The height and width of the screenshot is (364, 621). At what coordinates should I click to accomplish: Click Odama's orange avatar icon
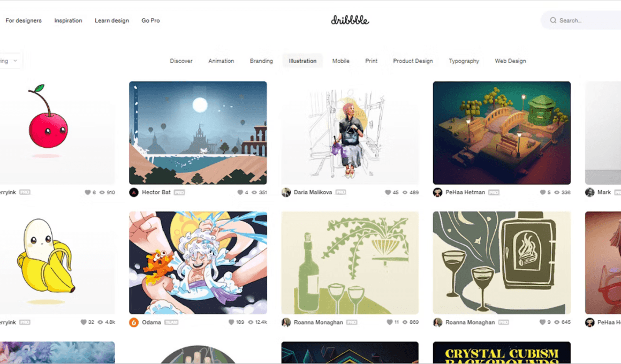(x=134, y=322)
